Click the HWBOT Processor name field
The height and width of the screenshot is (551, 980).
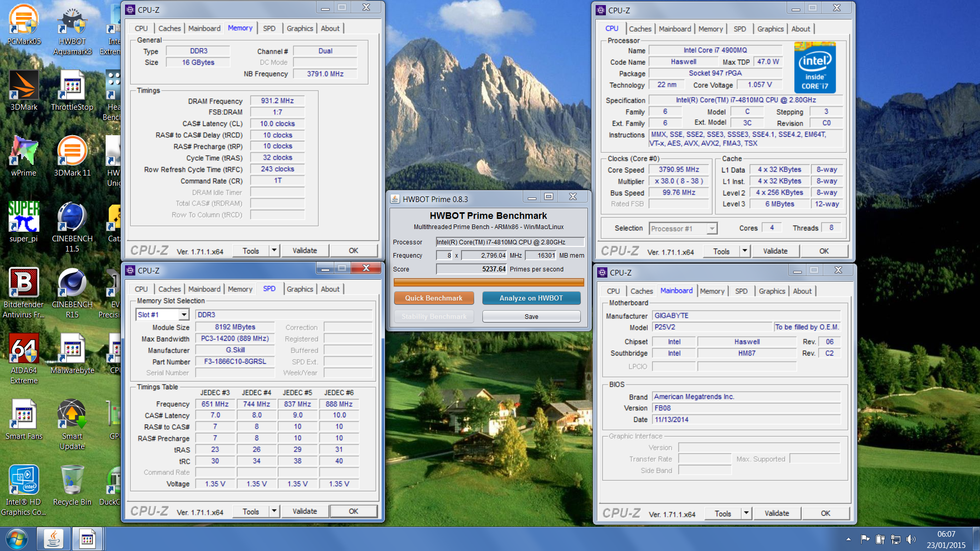pos(509,242)
